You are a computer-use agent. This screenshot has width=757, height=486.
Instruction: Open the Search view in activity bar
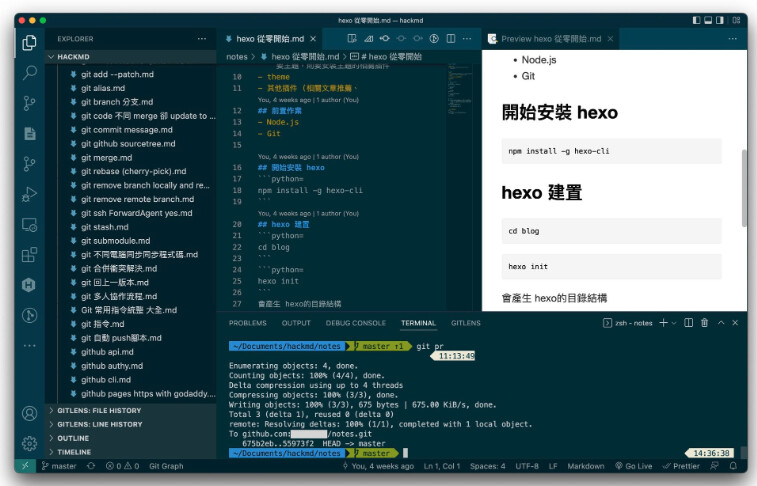click(29, 73)
